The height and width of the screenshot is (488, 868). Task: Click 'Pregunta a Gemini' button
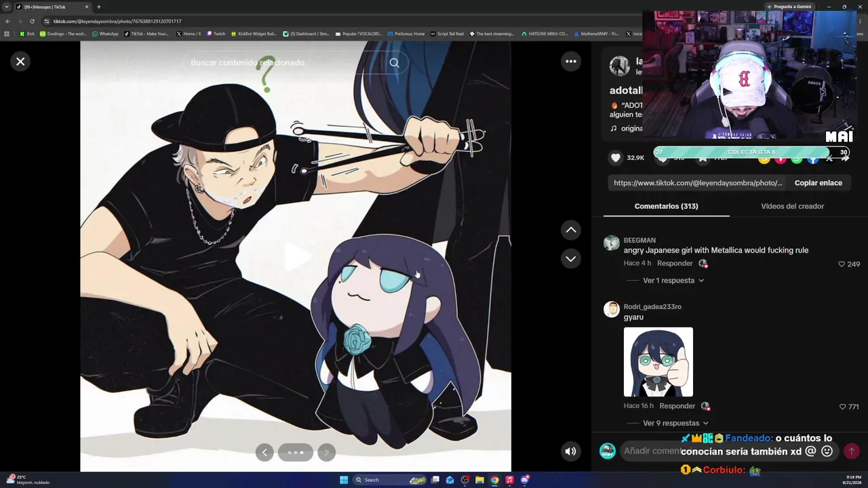click(789, 7)
